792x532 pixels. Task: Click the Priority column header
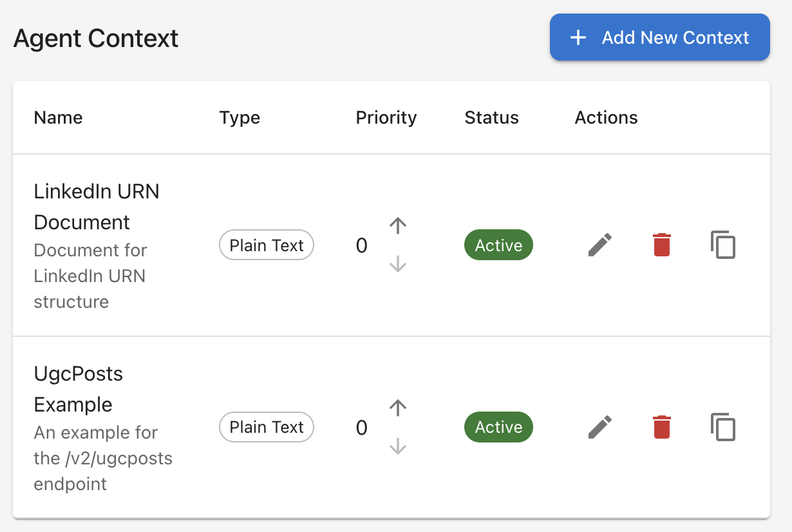coord(386,118)
